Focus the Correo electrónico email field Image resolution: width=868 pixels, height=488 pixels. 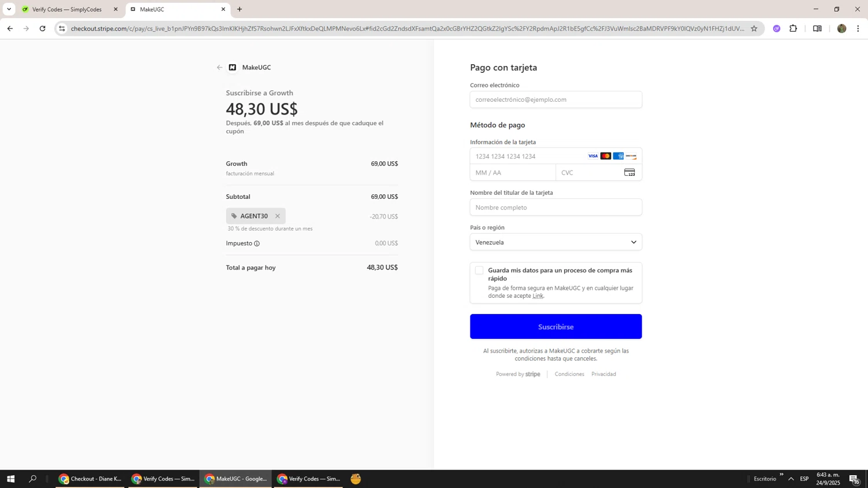pyautogui.click(x=556, y=99)
